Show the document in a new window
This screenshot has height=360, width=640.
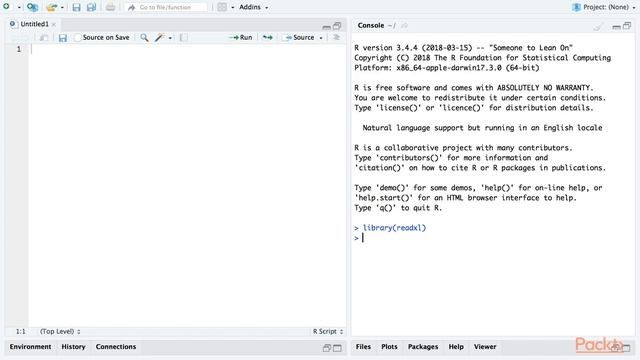coord(44,38)
